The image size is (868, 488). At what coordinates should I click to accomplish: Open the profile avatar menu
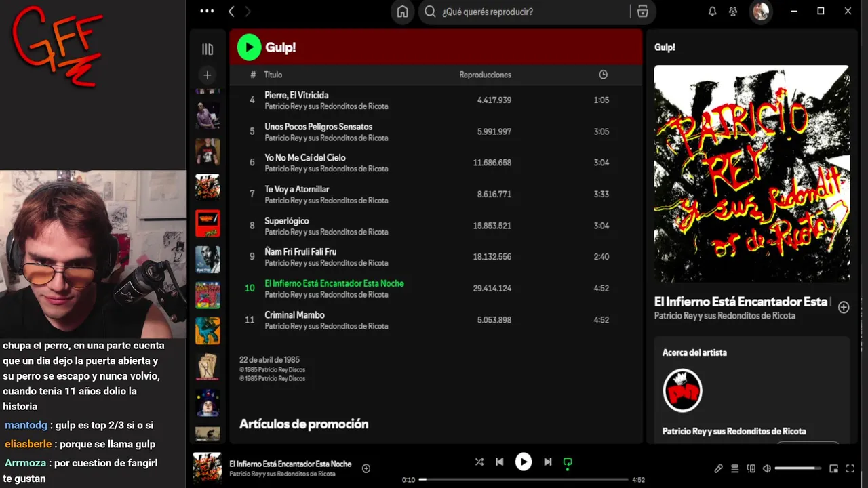pos(761,12)
